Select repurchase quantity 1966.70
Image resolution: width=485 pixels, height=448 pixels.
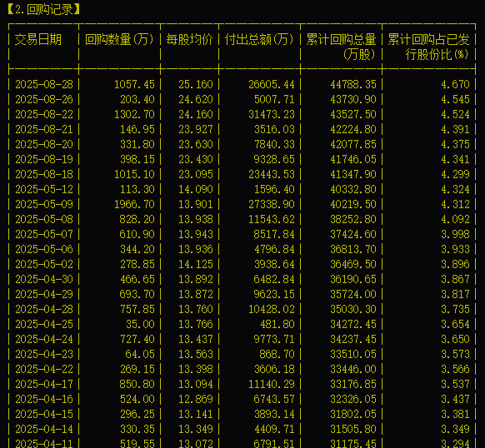(134, 204)
